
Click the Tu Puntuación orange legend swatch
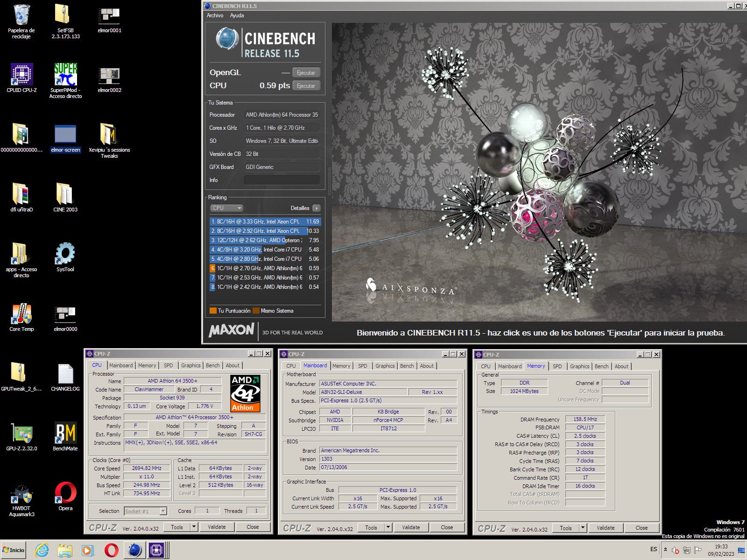coord(213,311)
